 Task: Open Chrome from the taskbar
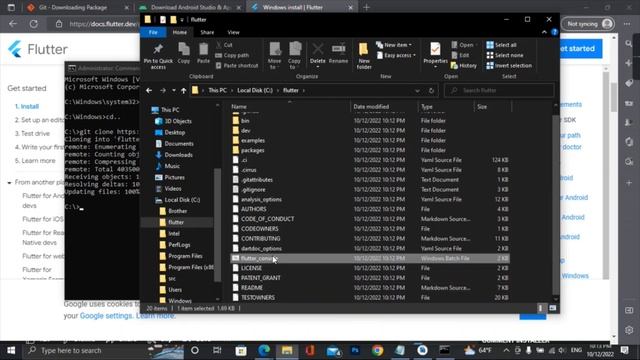(x=378, y=350)
